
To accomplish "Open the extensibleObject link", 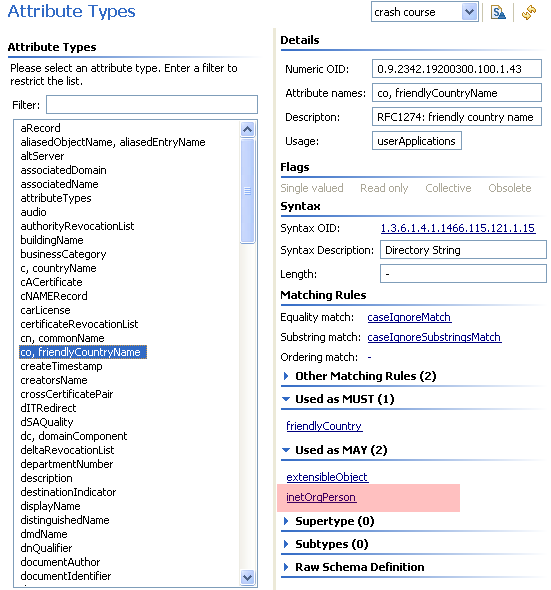I will [327, 477].
